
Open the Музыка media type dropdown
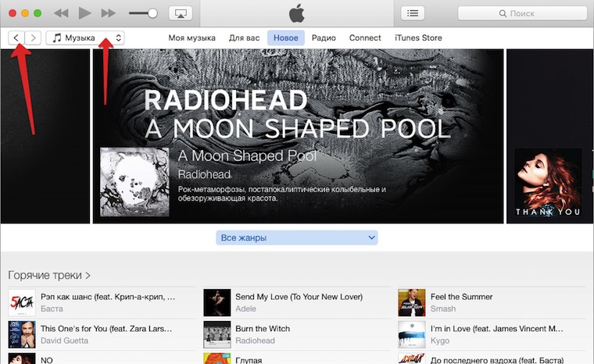click(85, 37)
